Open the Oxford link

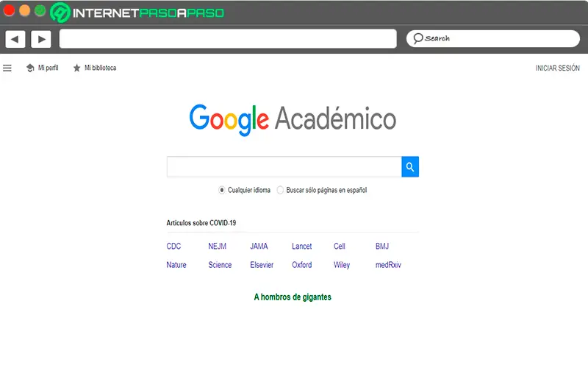coord(302,265)
